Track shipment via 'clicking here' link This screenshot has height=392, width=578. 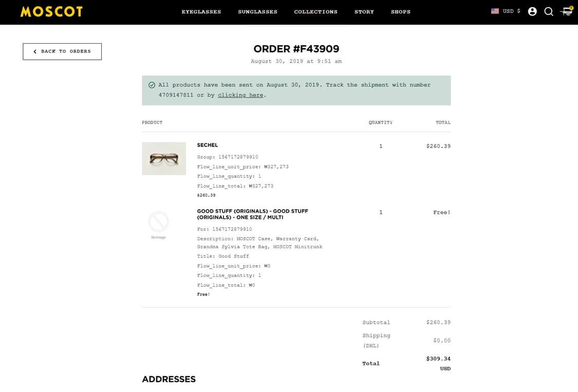pos(240,95)
